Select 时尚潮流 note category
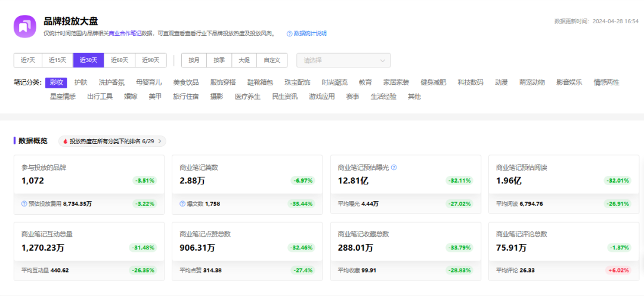 tap(335, 82)
